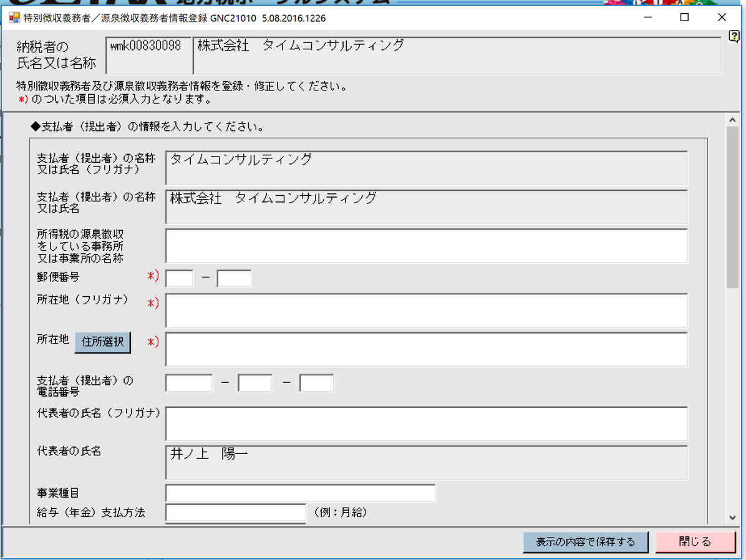Close the window with the X button
This screenshot has height=560, width=746.
pos(722,17)
